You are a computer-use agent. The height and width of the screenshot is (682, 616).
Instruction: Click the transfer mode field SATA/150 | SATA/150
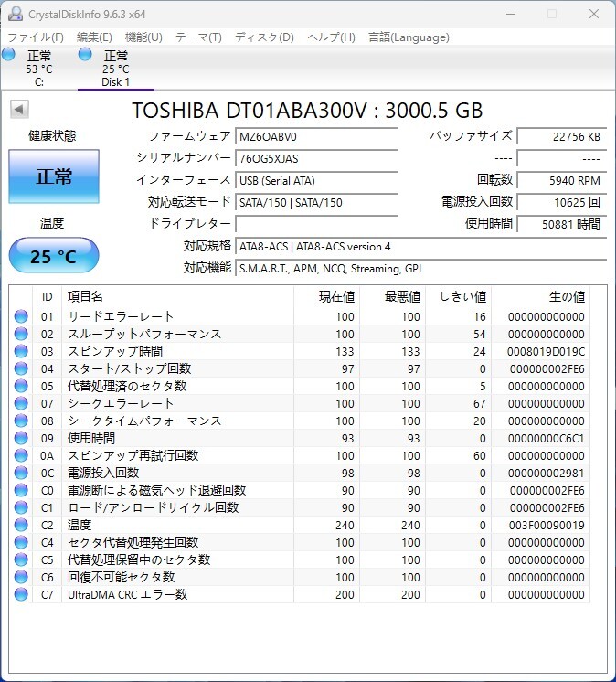tap(316, 203)
